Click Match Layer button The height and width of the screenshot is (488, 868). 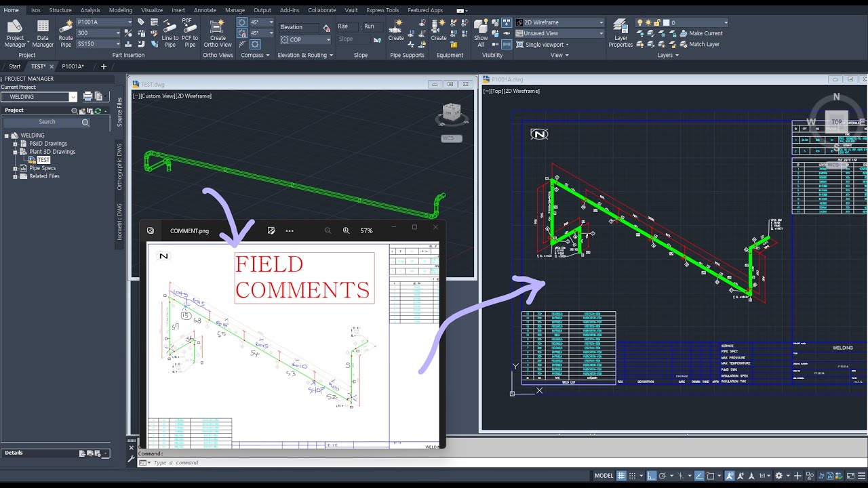[698, 44]
